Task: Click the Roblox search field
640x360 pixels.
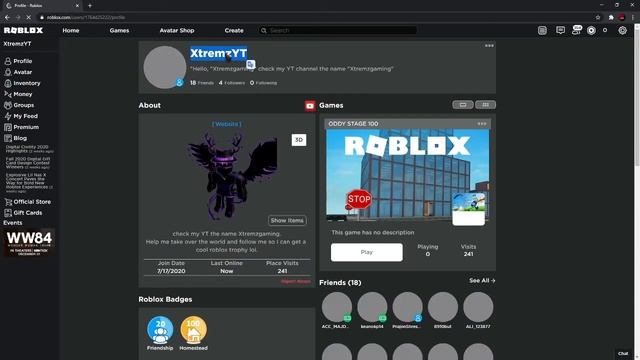Action: coord(338,31)
